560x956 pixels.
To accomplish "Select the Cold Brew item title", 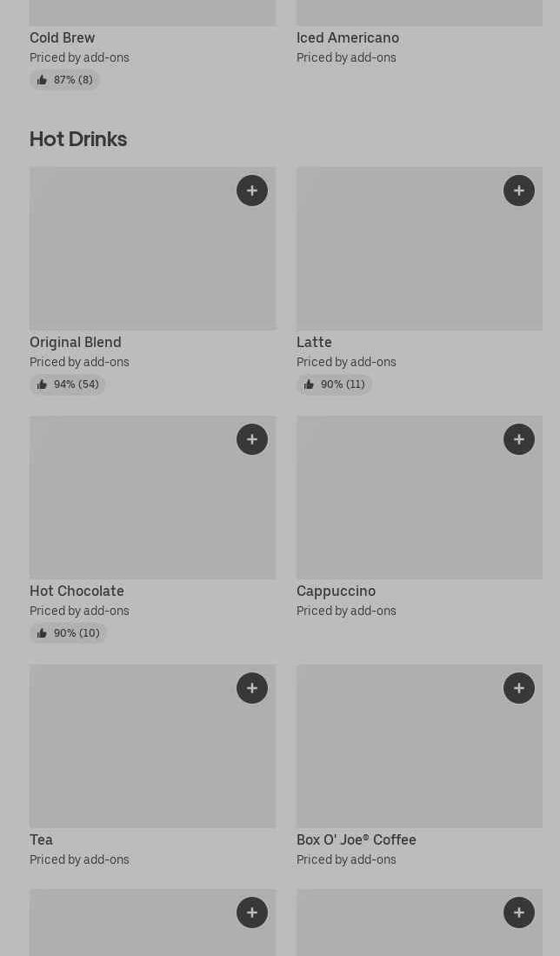I will (x=62, y=37).
